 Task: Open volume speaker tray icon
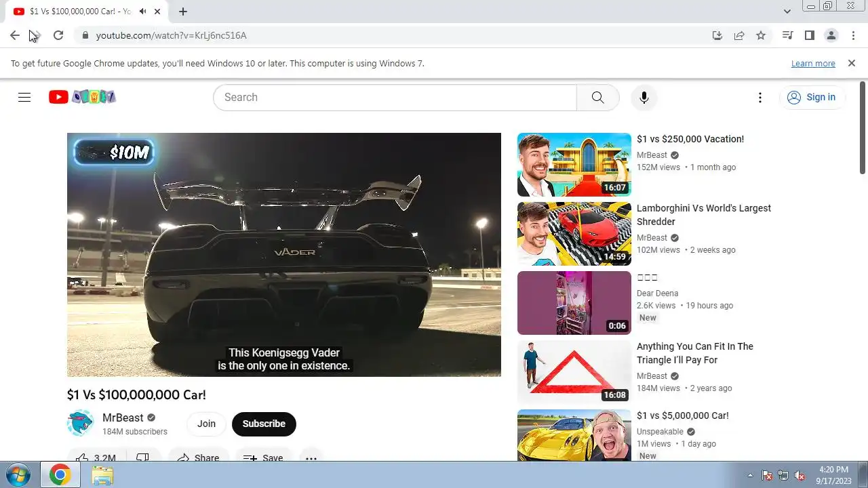tap(800, 475)
